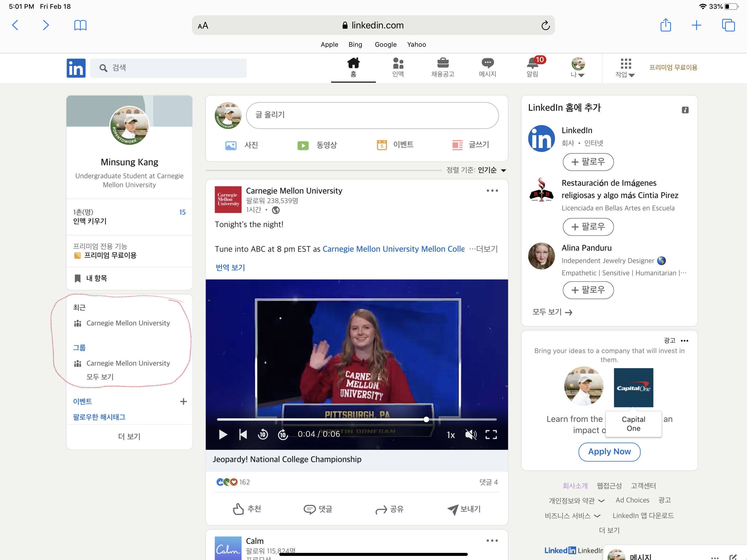This screenshot has height=560, width=747.
Task: Open options for Carnegie Mellon post
Action: (x=492, y=191)
